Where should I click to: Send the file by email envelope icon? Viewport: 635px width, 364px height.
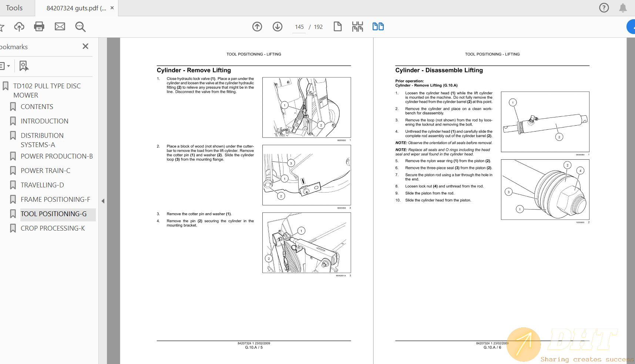(x=60, y=27)
